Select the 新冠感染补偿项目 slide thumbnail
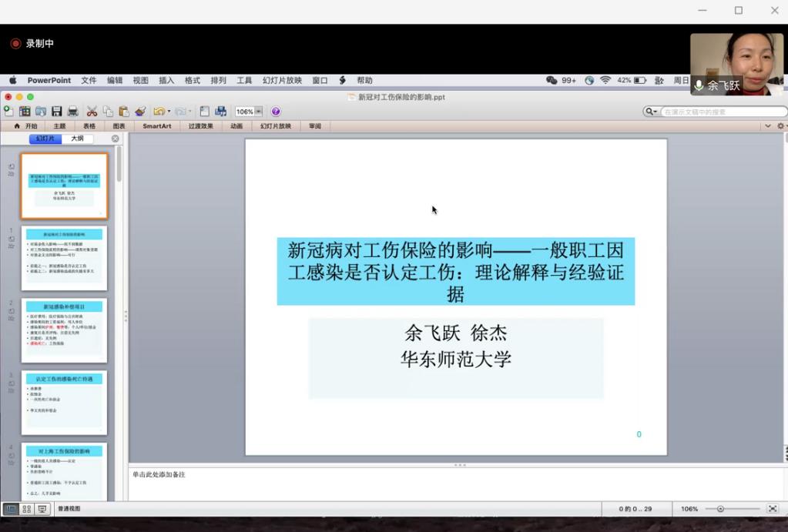Viewport: 788px width, 532px height. 64,330
